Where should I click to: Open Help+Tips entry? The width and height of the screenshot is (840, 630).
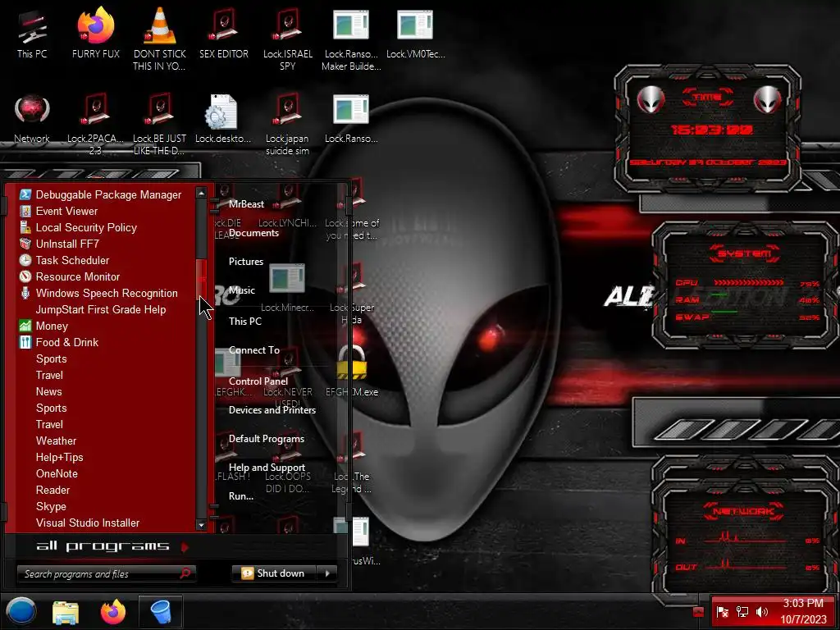[x=59, y=458]
